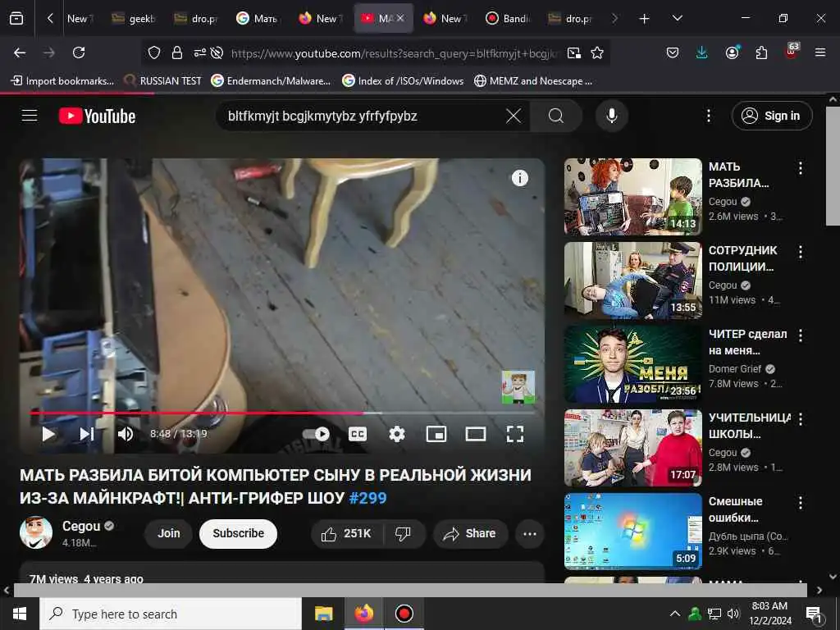
Task: Play the 14:13 МАТЬ РАЗБИЛА thumbnail
Action: point(632,196)
